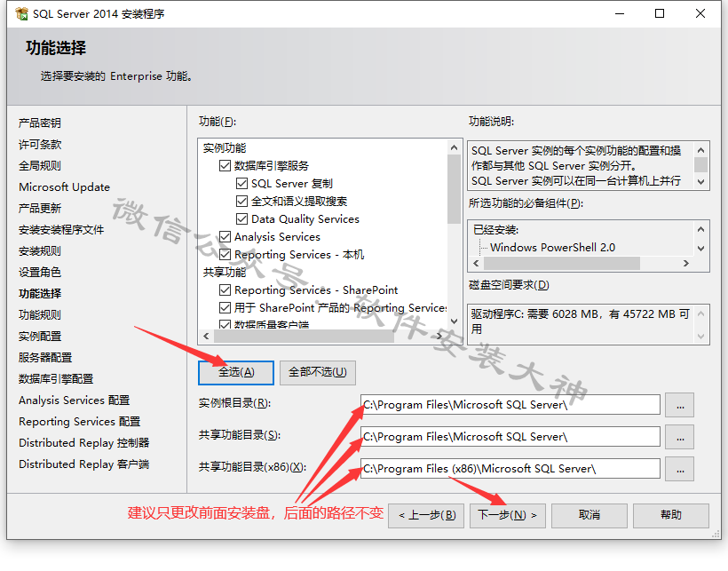Click 全部不选(U) button
This screenshot has width=728, height=571.
318,373
